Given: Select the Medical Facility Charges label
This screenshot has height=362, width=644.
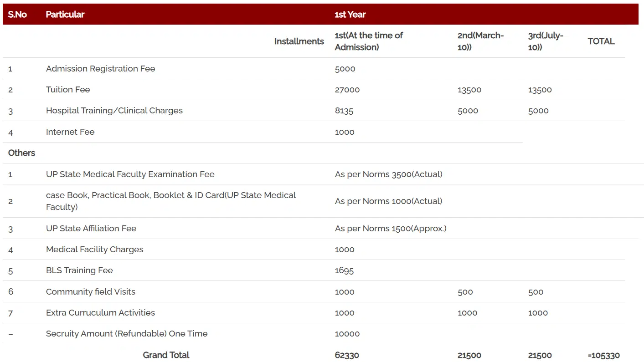Looking at the screenshot, I should [x=94, y=250].
